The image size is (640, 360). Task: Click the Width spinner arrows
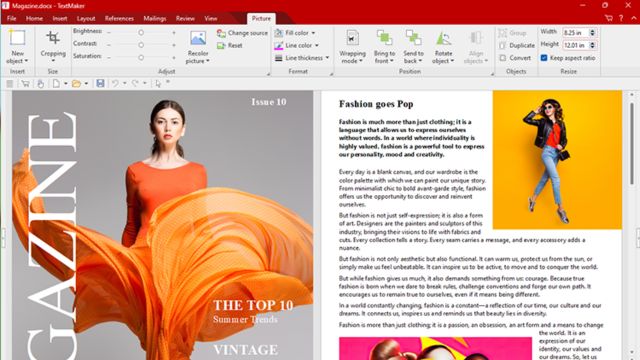[592, 32]
